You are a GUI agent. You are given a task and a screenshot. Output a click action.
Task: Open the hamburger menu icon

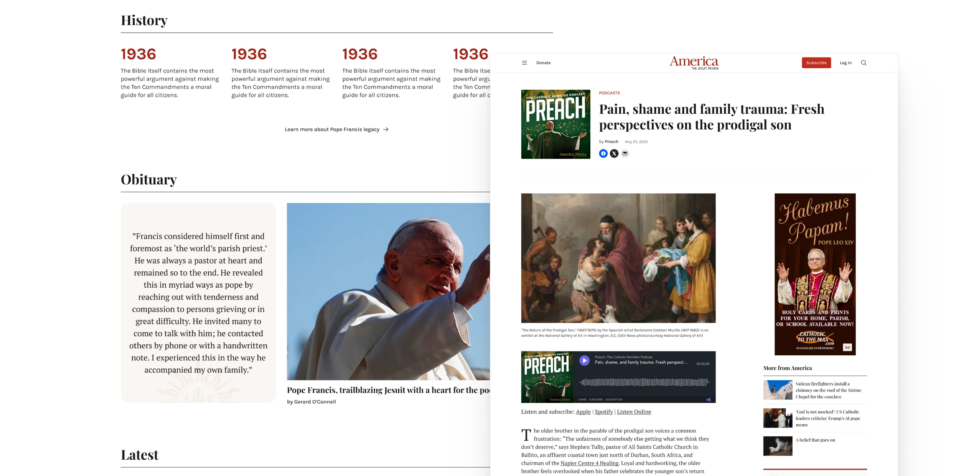click(x=524, y=63)
